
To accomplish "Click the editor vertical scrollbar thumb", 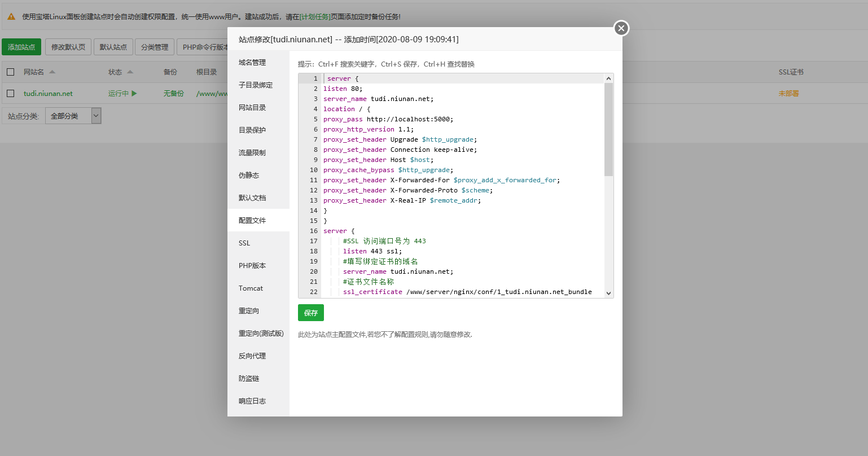I will click(x=608, y=130).
